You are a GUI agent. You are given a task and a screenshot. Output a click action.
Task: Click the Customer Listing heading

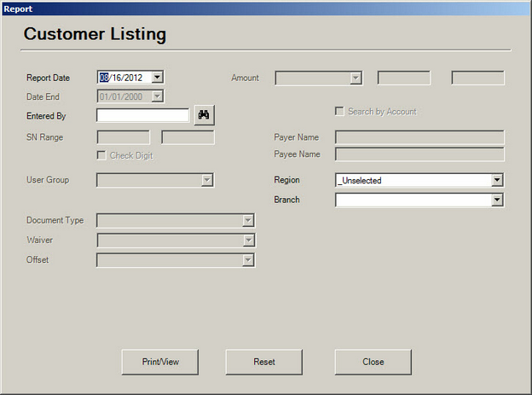(95, 34)
